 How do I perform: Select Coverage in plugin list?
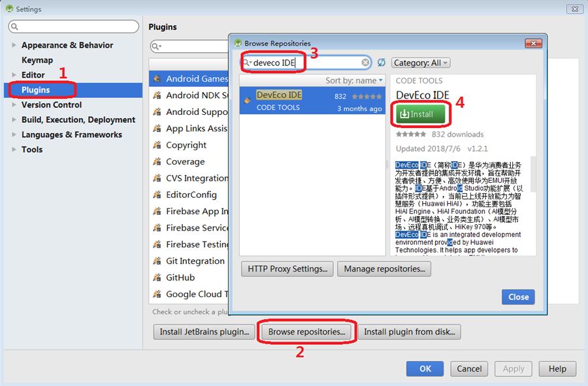189,161
